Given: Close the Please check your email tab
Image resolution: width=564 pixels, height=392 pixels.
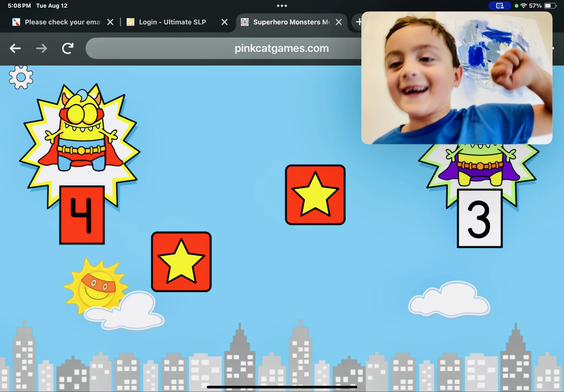Looking at the screenshot, I should (110, 22).
